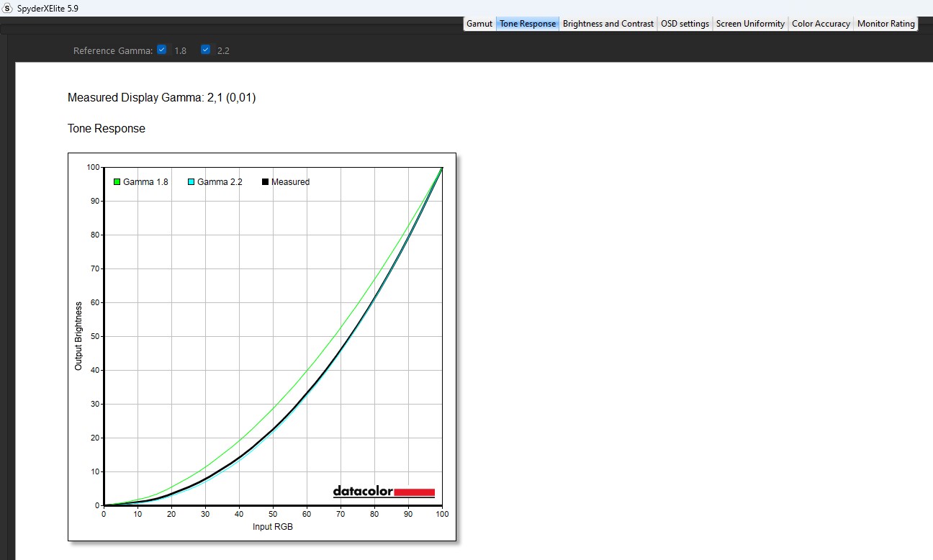Go to the OSD settings tab
This screenshot has width=933, height=560.
pos(685,24)
